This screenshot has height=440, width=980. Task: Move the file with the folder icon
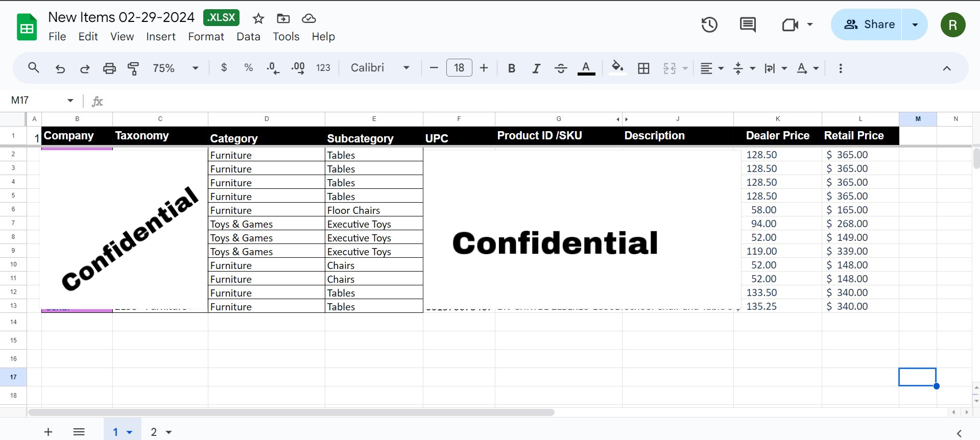click(283, 19)
